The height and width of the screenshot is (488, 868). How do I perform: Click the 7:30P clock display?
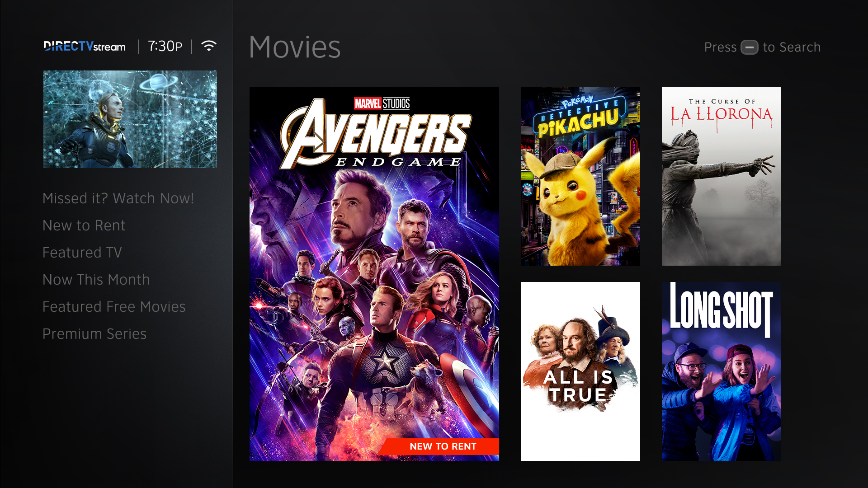(x=165, y=46)
